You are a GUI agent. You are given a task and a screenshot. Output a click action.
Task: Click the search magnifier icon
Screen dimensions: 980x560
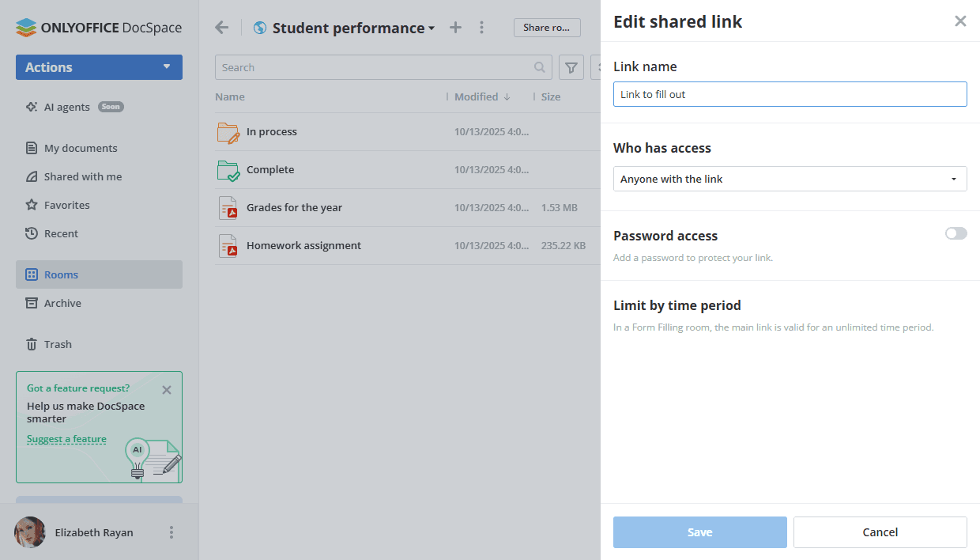coord(540,67)
